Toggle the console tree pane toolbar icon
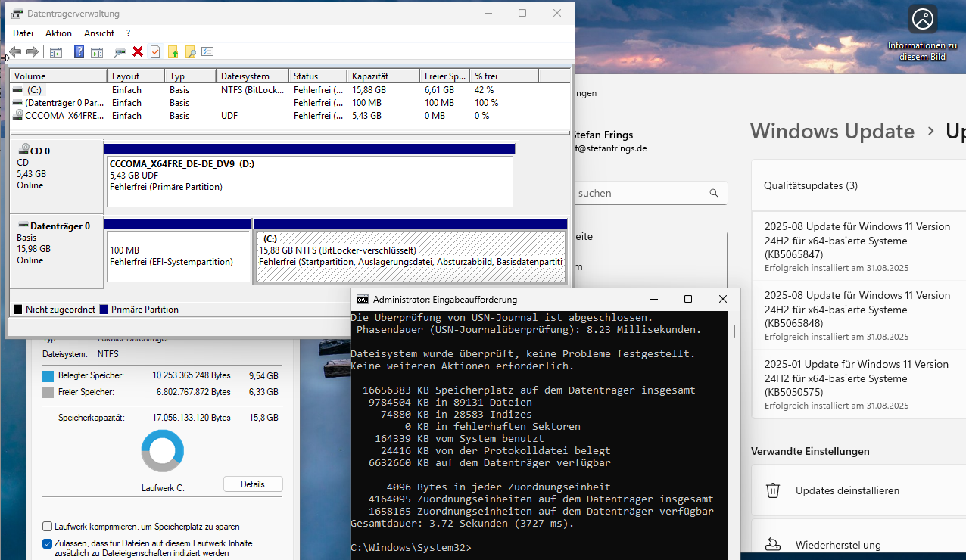This screenshot has height=560, width=966. (x=56, y=51)
